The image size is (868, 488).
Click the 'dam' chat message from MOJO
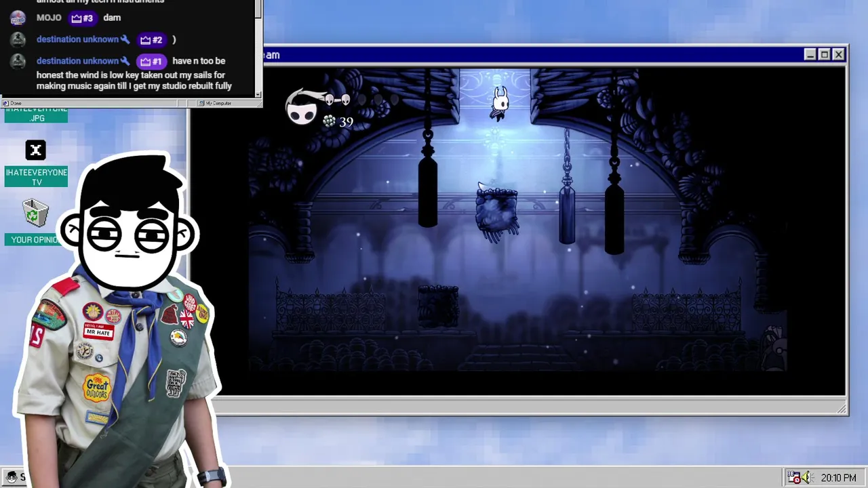click(112, 18)
